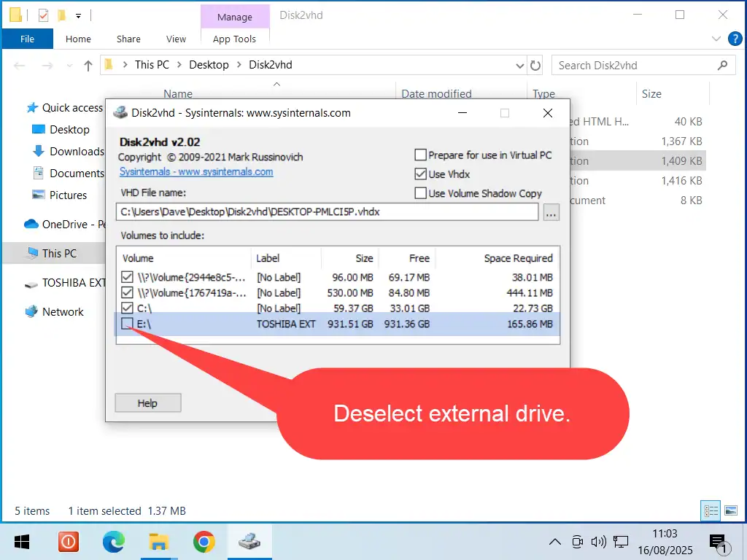The height and width of the screenshot is (560, 747).
Task: Show hidden system tray icons
Action: [x=554, y=542]
